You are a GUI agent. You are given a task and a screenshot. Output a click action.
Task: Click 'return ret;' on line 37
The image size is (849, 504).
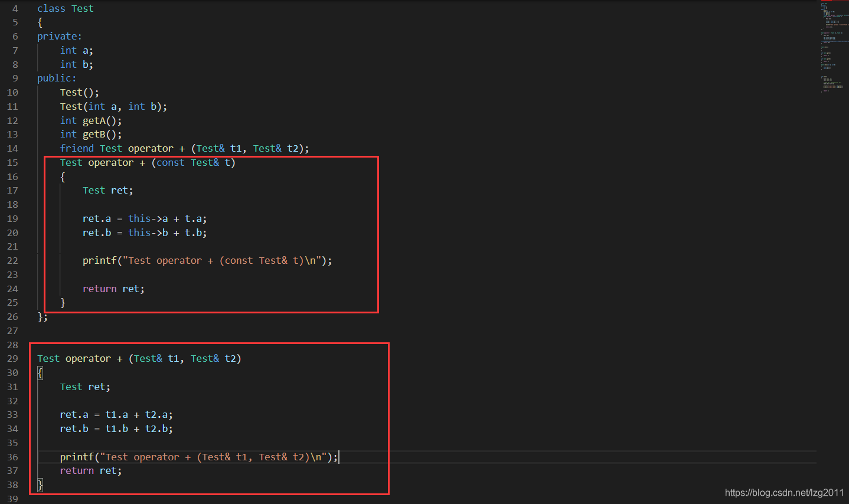(91, 471)
